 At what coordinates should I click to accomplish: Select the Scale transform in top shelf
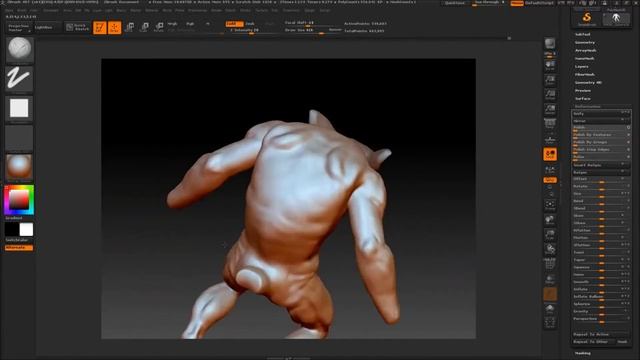144,27
